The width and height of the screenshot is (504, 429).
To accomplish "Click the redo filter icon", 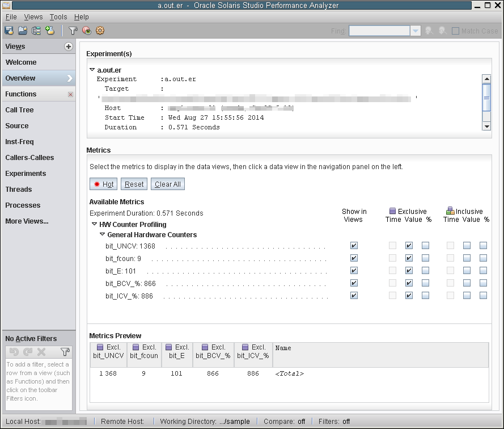I will tap(28, 352).
